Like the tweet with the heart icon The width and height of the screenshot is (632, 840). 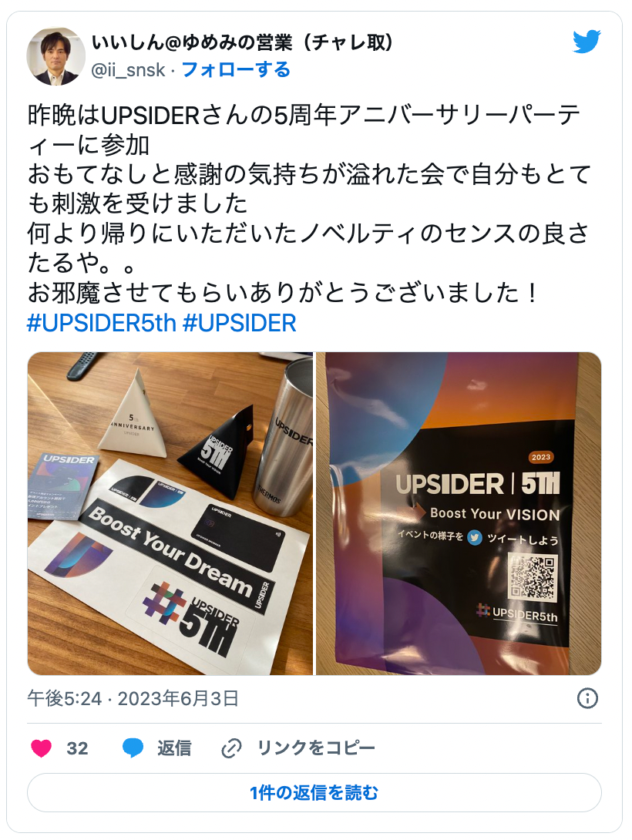click(42, 748)
